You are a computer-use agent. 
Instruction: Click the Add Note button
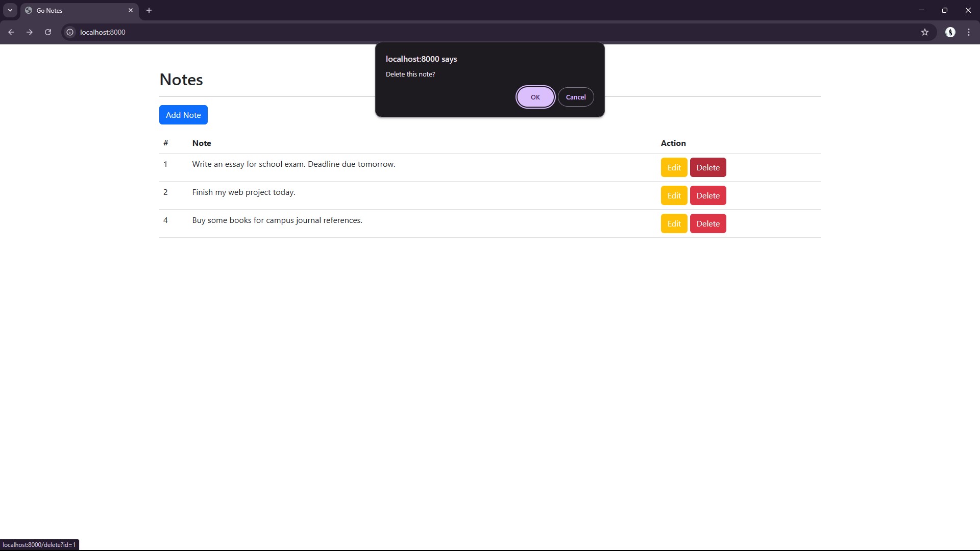(x=183, y=115)
